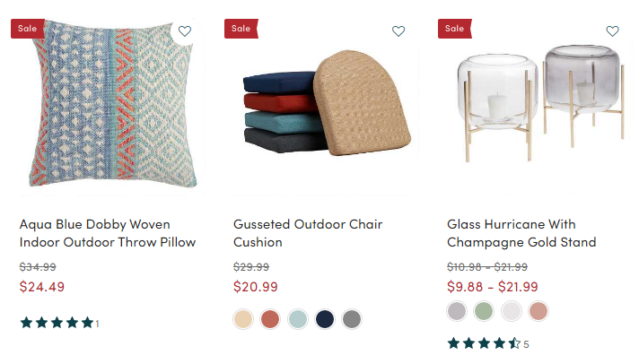The width and height of the screenshot is (639, 364).
Task: Open Glass Hurricane star rating reviews
Action: coord(488,343)
